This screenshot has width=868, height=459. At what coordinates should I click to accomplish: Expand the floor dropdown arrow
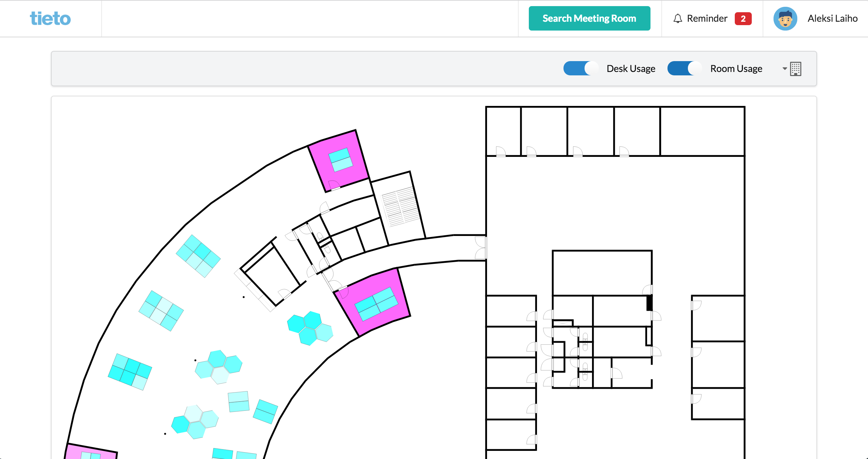pyautogui.click(x=784, y=69)
